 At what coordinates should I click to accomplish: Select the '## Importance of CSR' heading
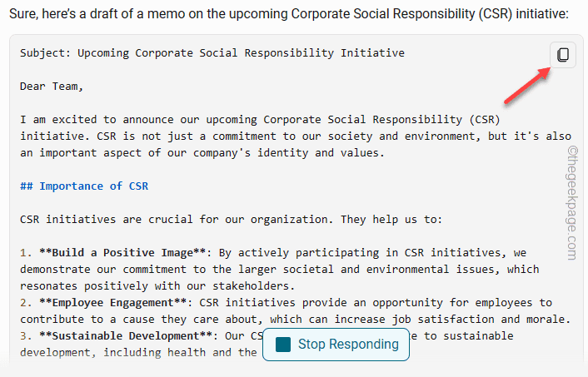[x=84, y=186]
